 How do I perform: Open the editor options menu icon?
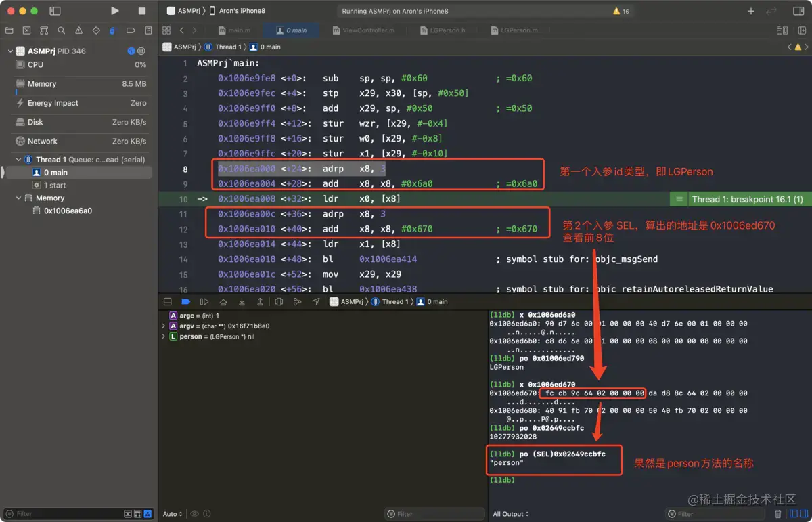[x=782, y=30]
